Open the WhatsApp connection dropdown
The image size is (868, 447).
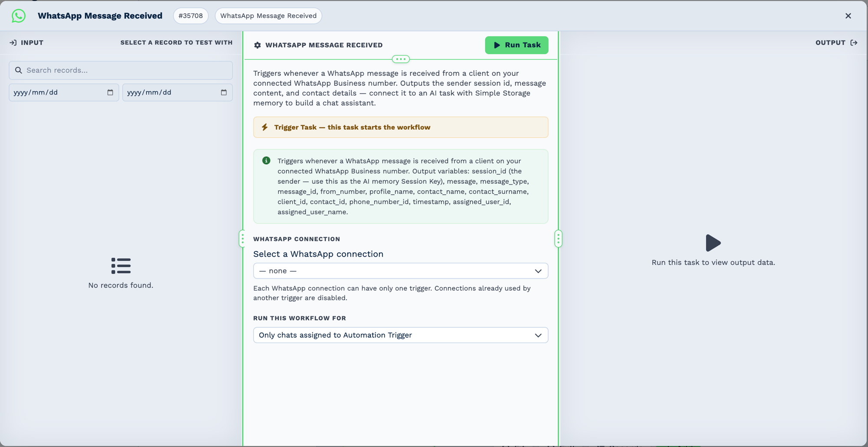pos(401,271)
